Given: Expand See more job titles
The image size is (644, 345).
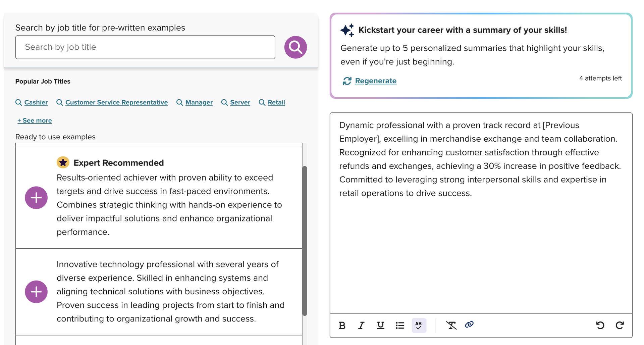Looking at the screenshot, I should click(35, 120).
